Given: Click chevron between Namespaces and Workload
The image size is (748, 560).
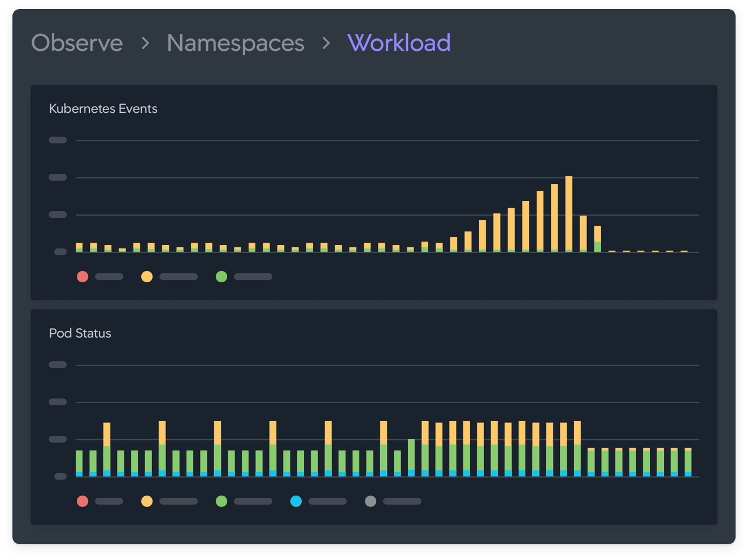Looking at the screenshot, I should pyautogui.click(x=326, y=43).
